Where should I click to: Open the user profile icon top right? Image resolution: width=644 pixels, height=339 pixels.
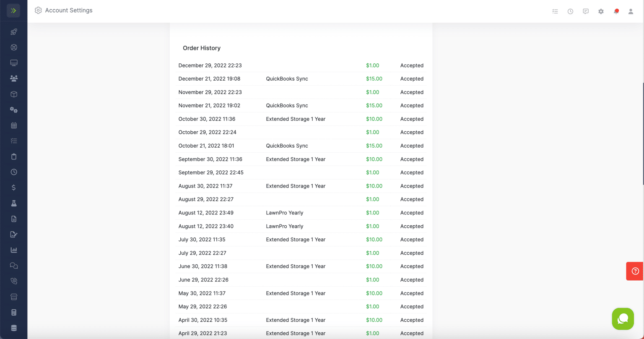(631, 11)
